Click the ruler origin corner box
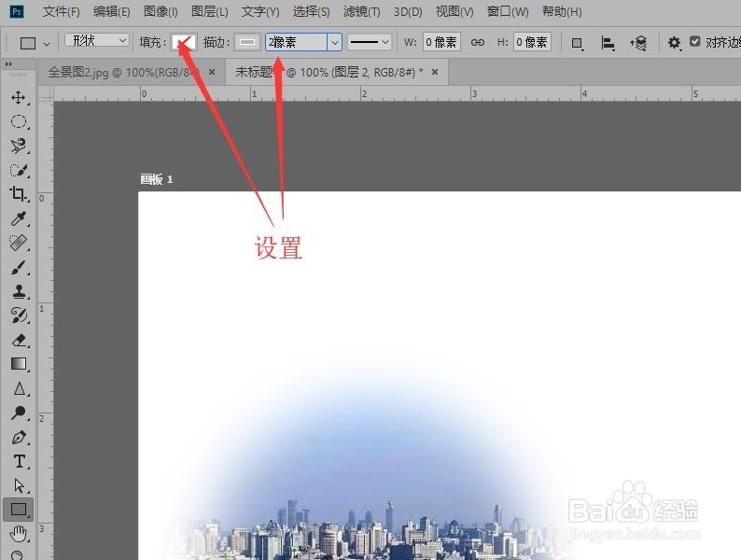Viewport: 741px width, 560px height. [x=46, y=93]
